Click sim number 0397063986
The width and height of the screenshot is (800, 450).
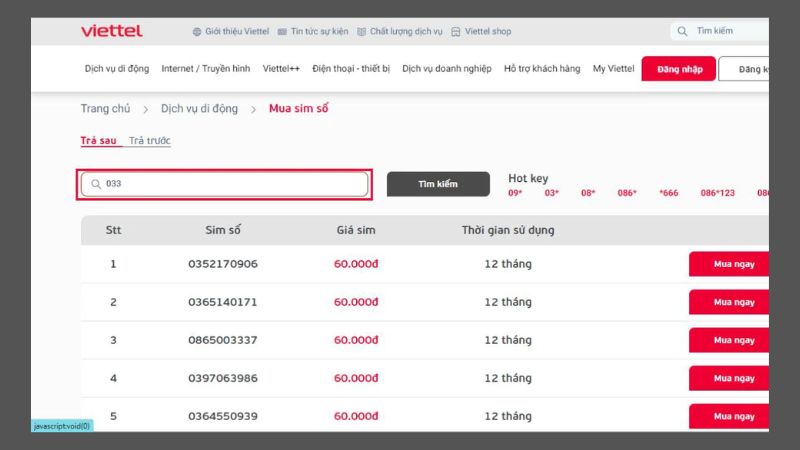[x=223, y=378]
